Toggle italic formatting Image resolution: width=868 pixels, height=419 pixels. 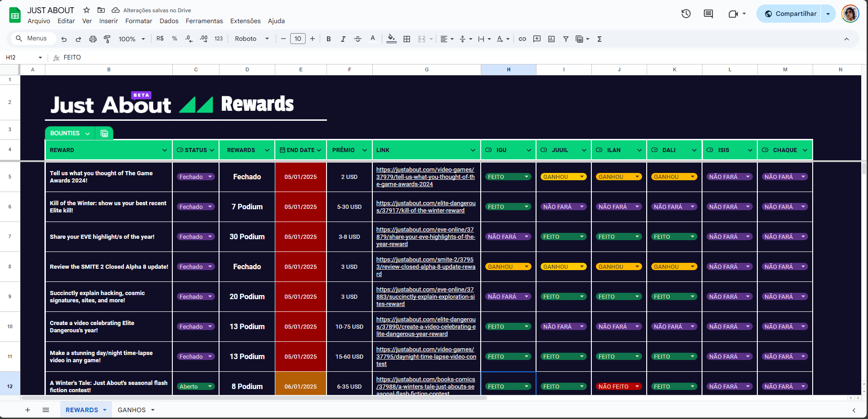click(343, 39)
